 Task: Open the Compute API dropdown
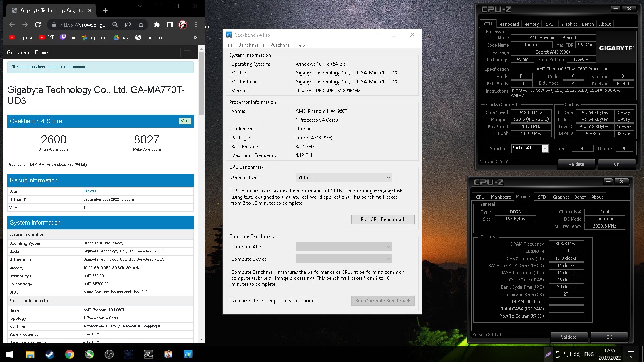(x=344, y=247)
